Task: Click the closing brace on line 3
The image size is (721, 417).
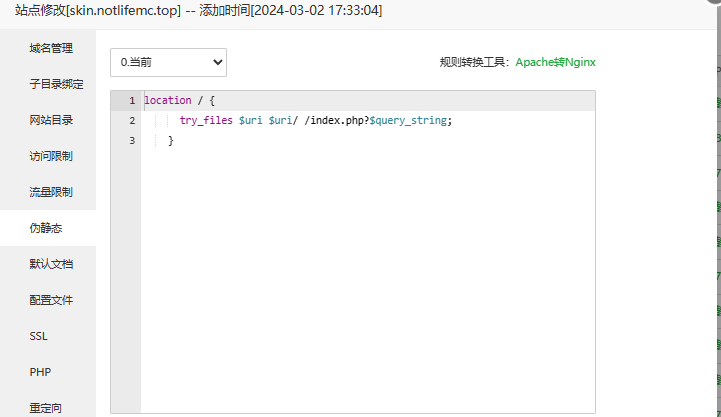Action: point(171,141)
